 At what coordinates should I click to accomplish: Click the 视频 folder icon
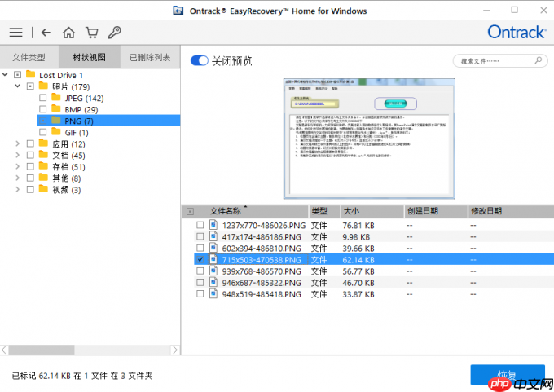(43, 190)
